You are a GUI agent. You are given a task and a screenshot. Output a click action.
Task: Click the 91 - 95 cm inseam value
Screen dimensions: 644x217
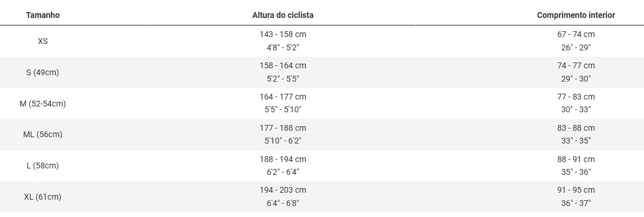coord(576,190)
